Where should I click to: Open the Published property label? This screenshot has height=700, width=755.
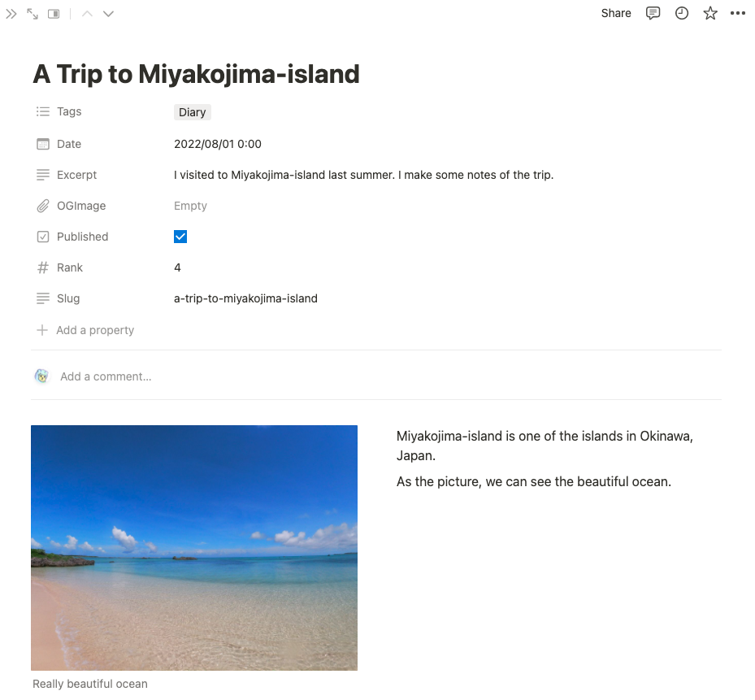(82, 237)
